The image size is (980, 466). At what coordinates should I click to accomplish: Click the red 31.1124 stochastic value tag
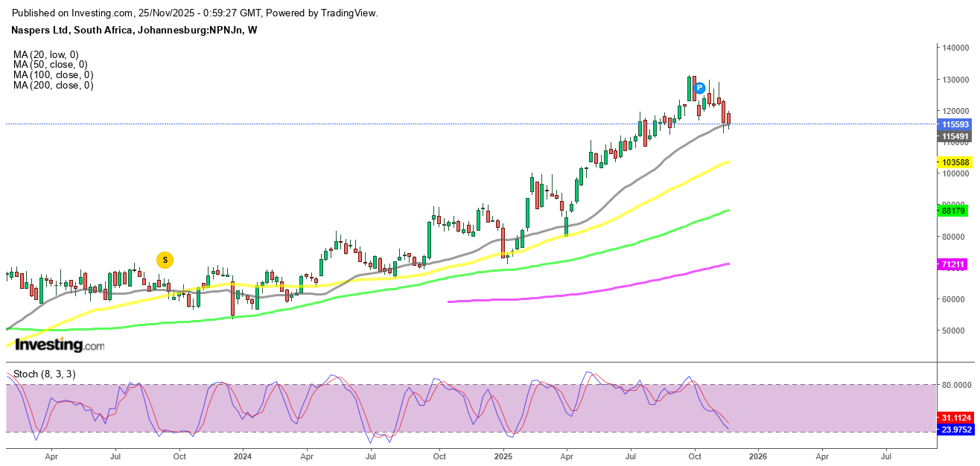tap(956, 418)
